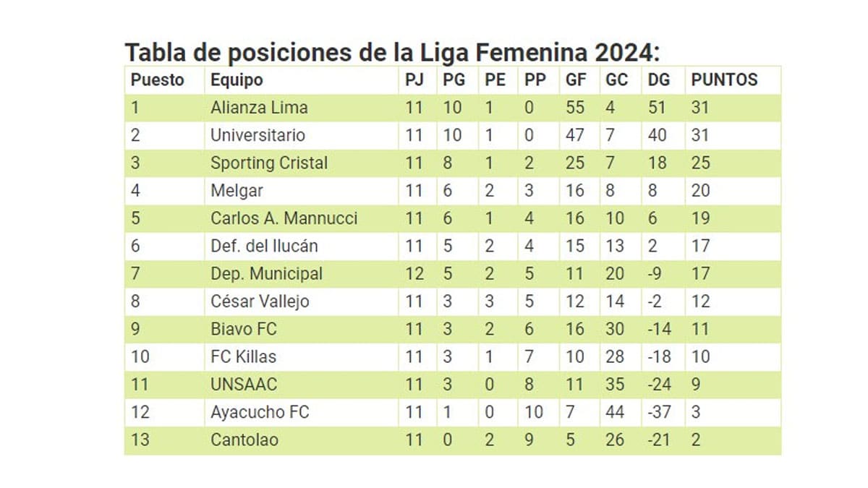Select FC Killas in the table
Screen dimensions: 868x488
click(243, 356)
